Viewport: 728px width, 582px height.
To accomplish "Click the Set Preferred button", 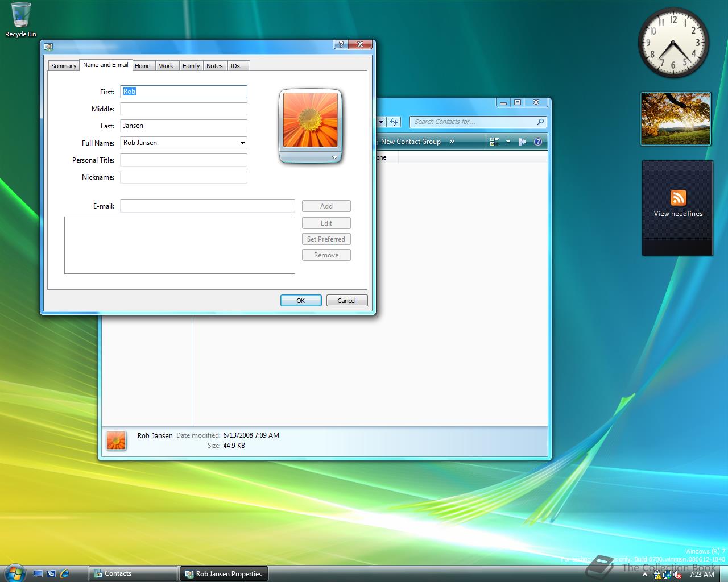I will [x=326, y=239].
